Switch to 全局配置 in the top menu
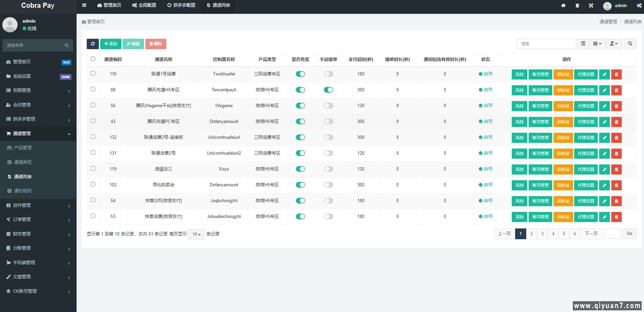The height and width of the screenshot is (312, 644). (144, 5)
